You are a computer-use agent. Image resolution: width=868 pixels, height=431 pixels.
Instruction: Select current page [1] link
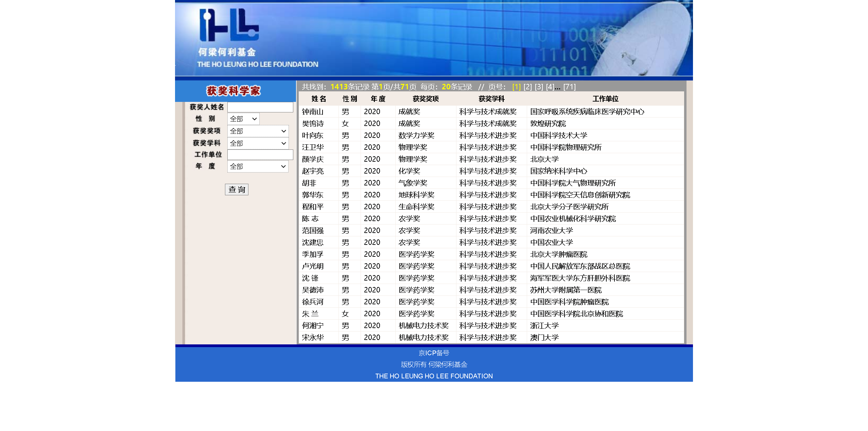coord(516,87)
